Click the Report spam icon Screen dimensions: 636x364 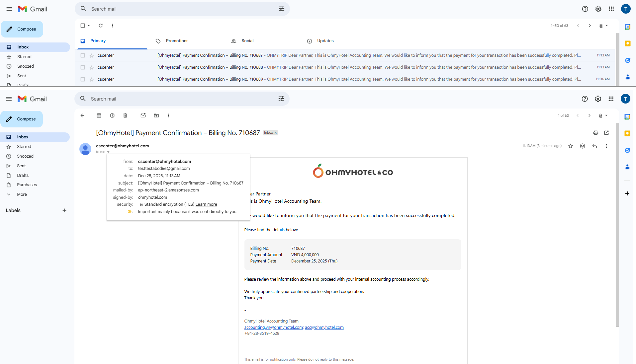click(x=112, y=115)
